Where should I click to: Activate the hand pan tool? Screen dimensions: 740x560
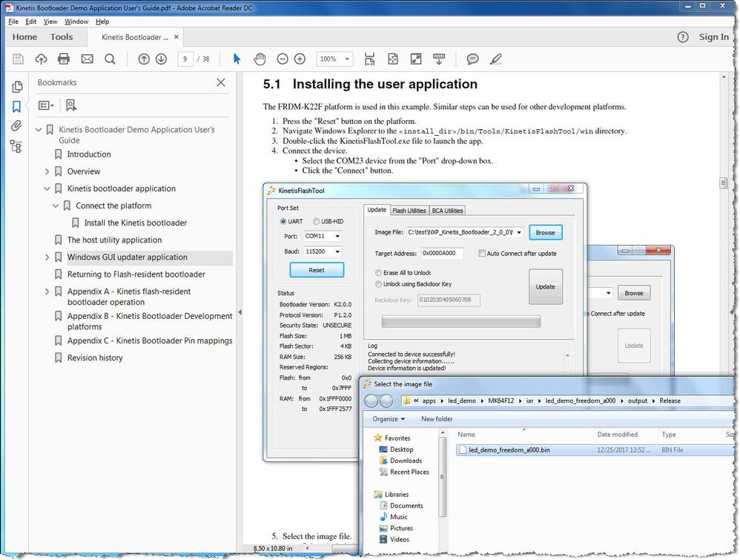[x=260, y=59]
